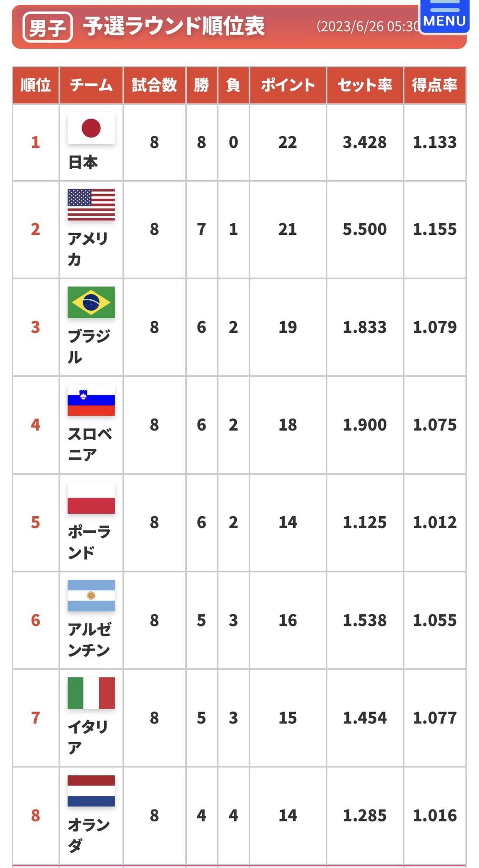Click the 順位 column header
This screenshot has width=479, height=868.
tap(36, 85)
